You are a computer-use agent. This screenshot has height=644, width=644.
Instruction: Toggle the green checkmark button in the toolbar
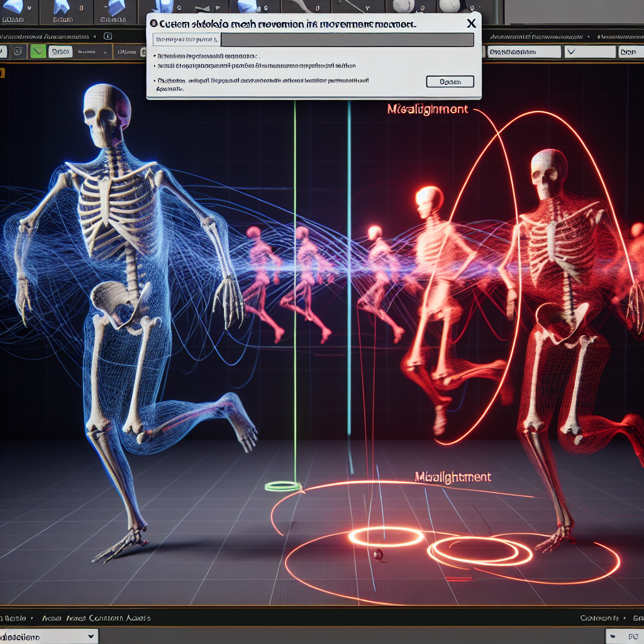coord(38,52)
